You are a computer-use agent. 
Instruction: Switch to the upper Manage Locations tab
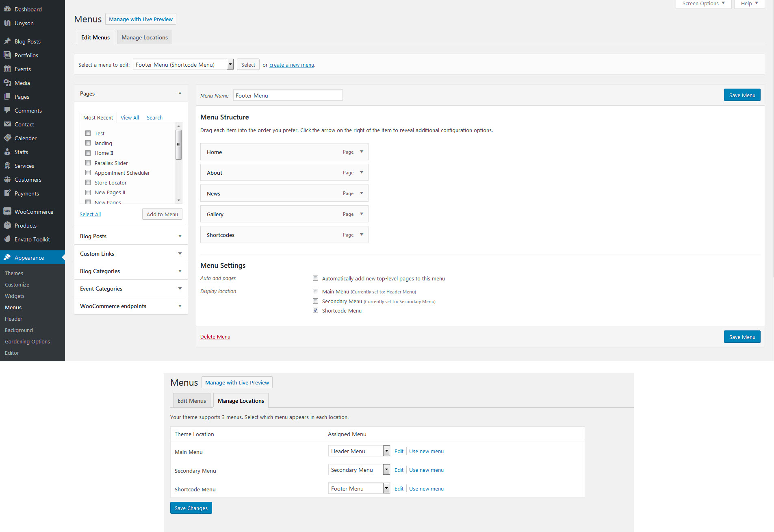144,37
